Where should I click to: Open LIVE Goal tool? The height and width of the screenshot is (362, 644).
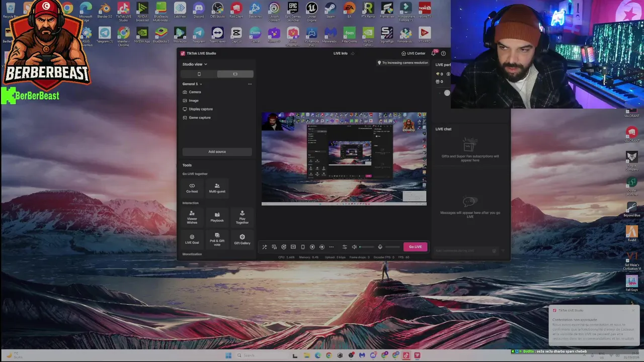click(x=192, y=239)
